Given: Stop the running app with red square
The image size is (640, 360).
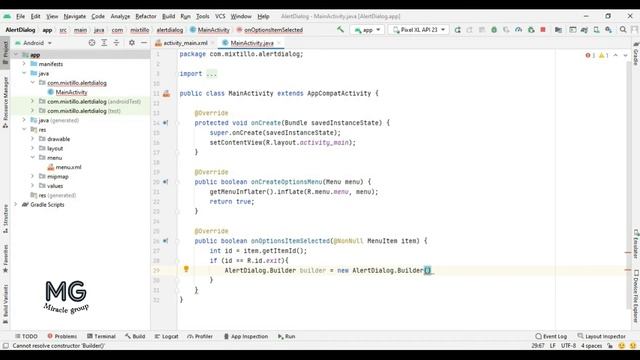Looking at the screenshot, I should click(x=543, y=30).
